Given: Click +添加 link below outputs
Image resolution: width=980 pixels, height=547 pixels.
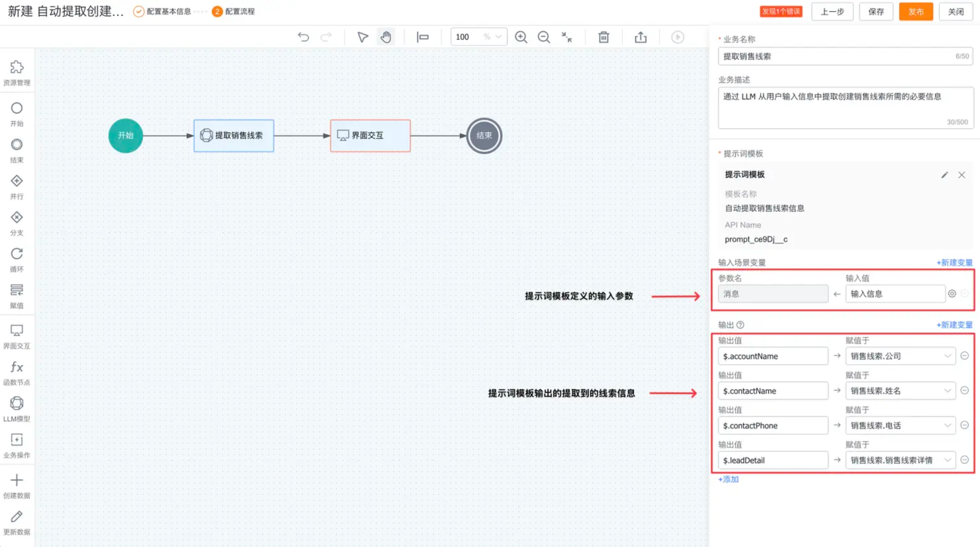Looking at the screenshot, I should 728,479.
